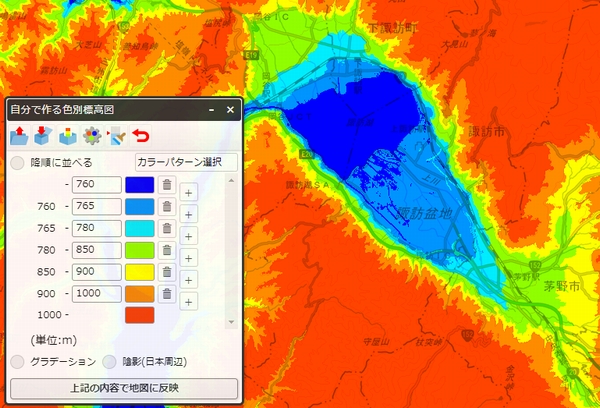Click the 780 elevation input field
Image resolution: width=600 pixels, height=408 pixels.
pos(96,228)
